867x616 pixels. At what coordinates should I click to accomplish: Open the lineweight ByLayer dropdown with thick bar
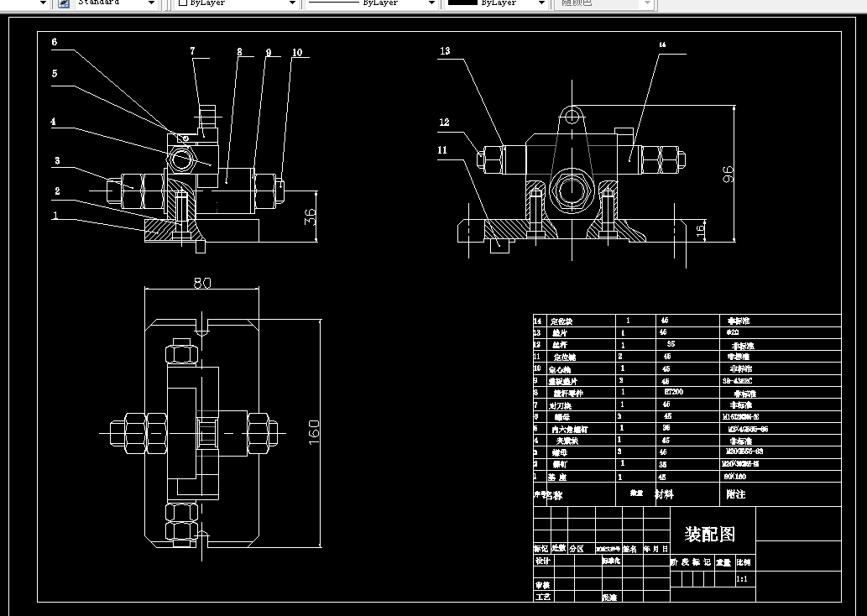coord(542,3)
